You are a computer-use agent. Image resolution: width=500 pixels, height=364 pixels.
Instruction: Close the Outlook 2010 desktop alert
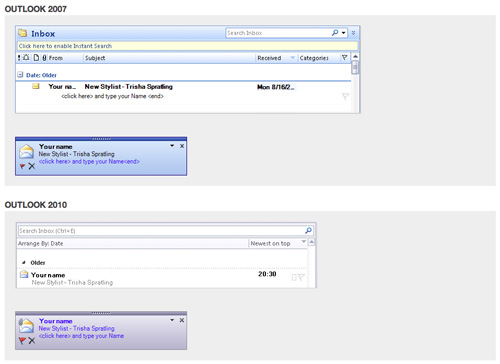[182, 320]
